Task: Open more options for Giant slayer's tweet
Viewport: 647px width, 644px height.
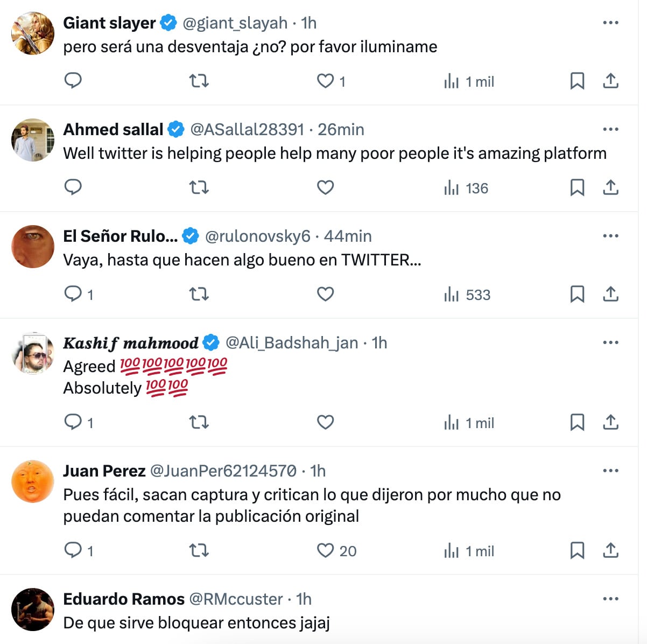Action: [610, 23]
